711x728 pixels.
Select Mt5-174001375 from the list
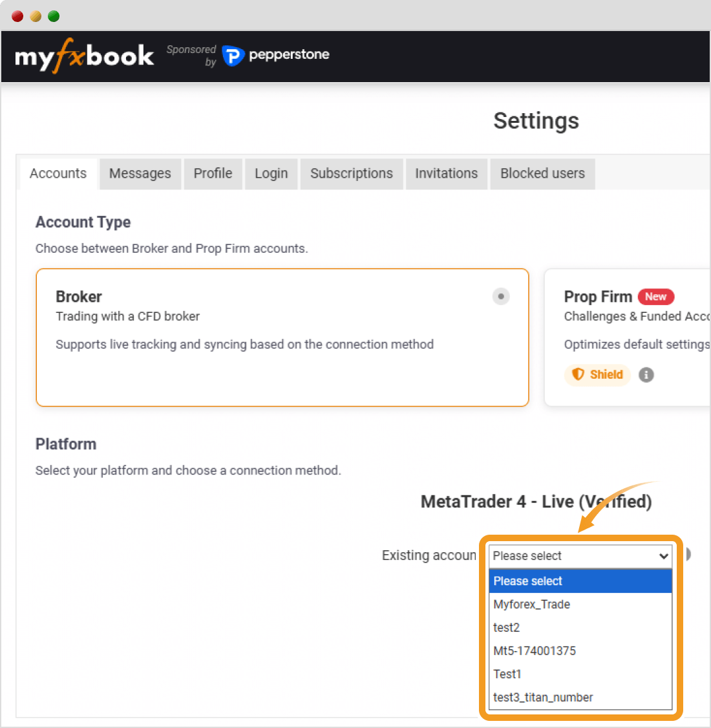pyautogui.click(x=580, y=651)
